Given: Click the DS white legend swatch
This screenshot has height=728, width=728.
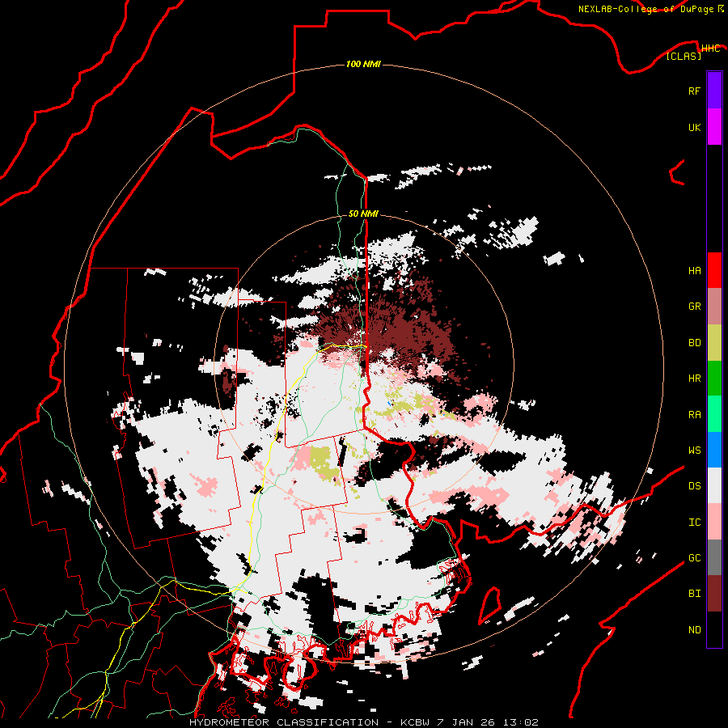Looking at the screenshot, I should pyautogui.click(x=714, y=485).
